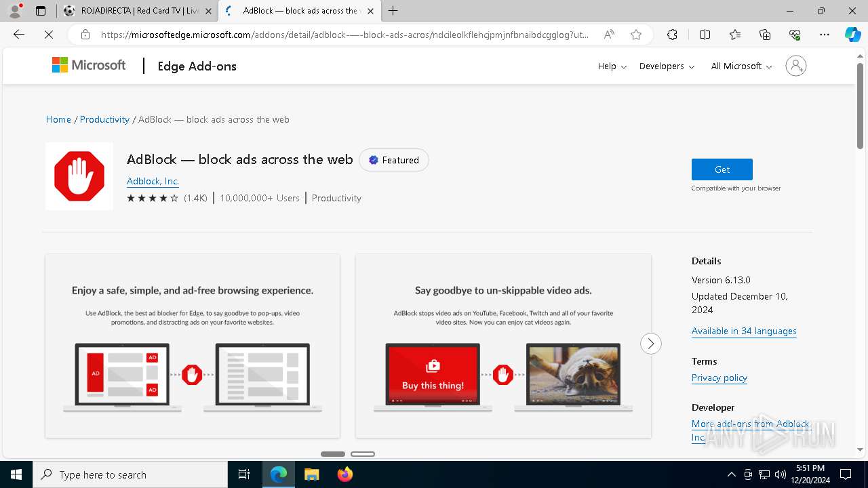The height and width of the screenshot is (488, 868).
Task: Click the Version 6.13.0 text
Action: (x=721, y=280)
